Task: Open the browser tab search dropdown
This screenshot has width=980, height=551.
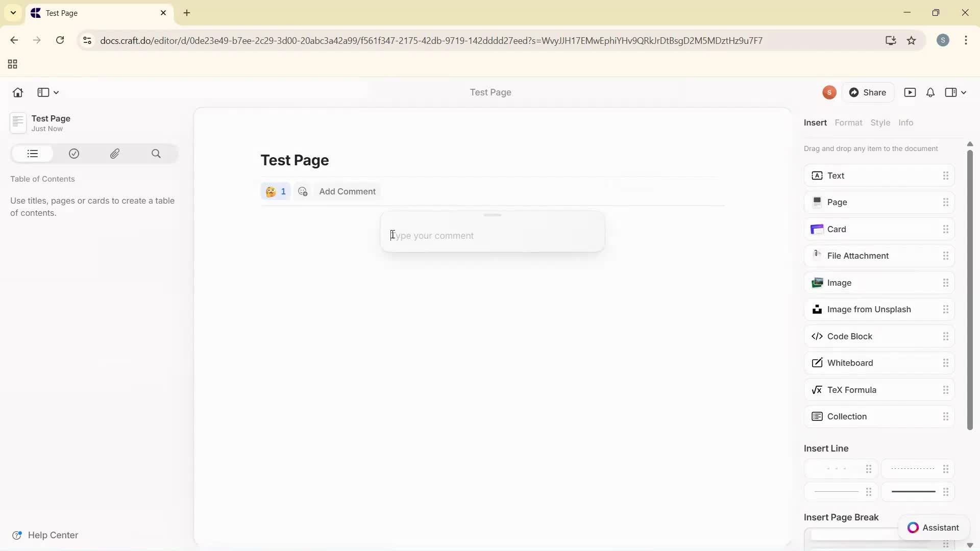Action: point(13,13)
